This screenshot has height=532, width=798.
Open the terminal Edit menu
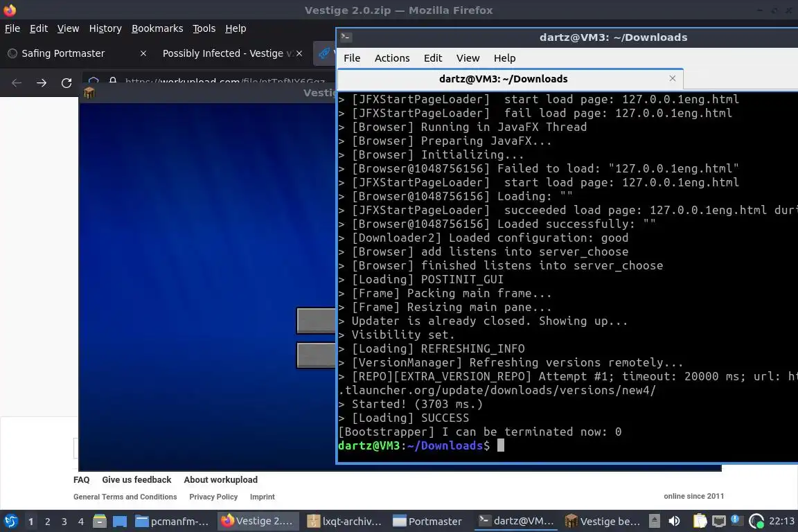coord(433,58)
